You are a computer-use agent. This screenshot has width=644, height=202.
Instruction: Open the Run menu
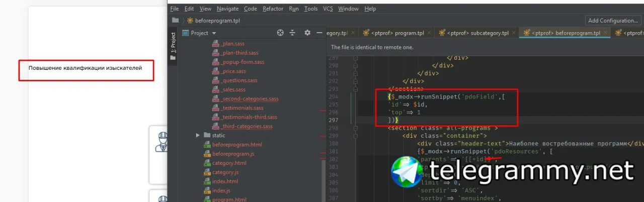294,9
